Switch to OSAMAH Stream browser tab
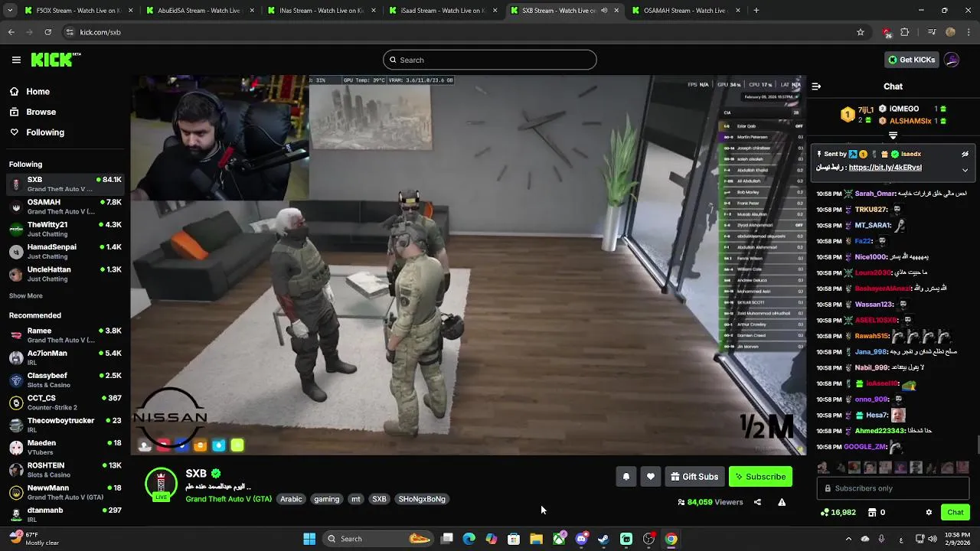Screen dimensions: 980x551 pyautogui.click(x=685, y=11)
